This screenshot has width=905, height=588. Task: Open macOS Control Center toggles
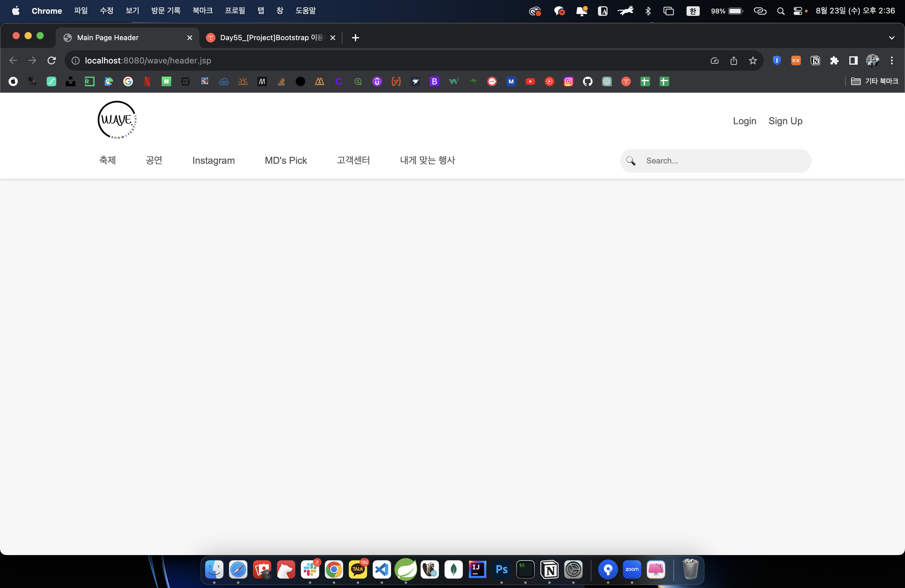[798, 11]
